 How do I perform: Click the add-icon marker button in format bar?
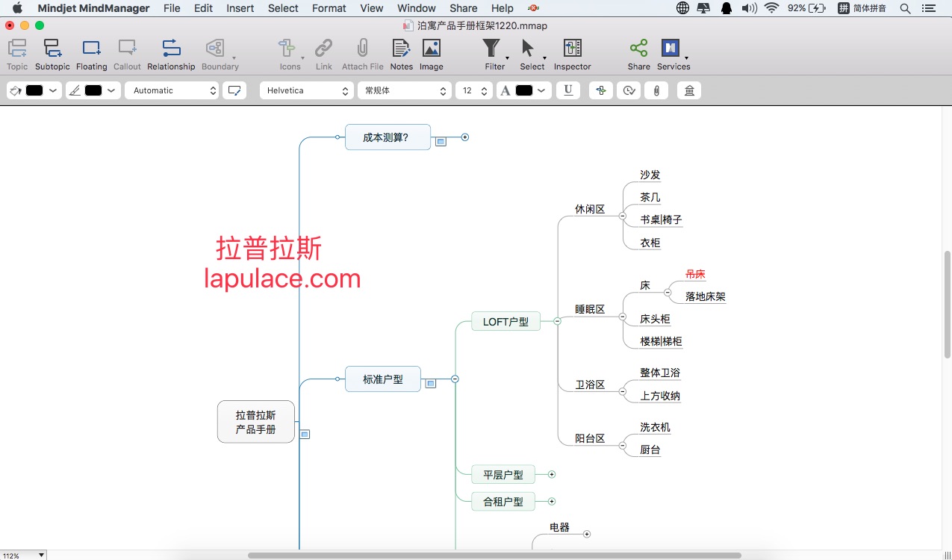pos(601,90)
